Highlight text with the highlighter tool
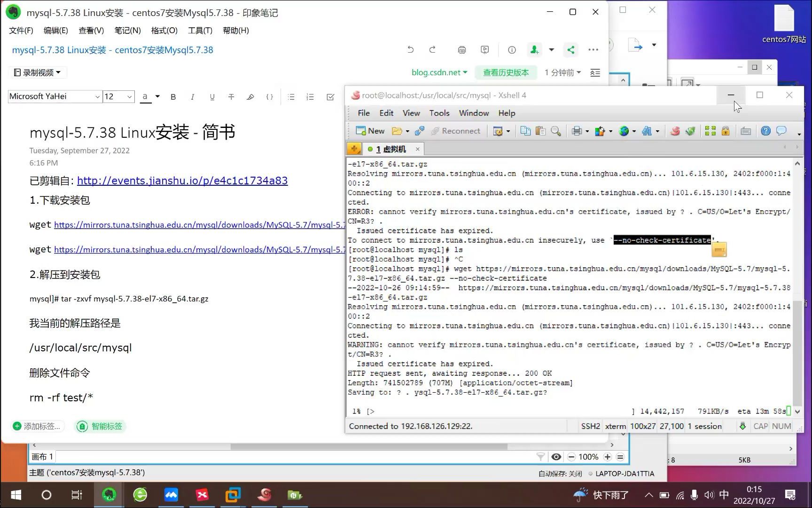The width and height of the screenshot is (812, 508). [250, 96]
